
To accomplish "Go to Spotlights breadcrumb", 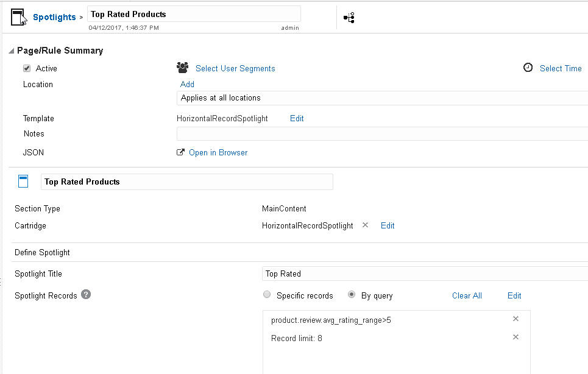I will 54,17.
